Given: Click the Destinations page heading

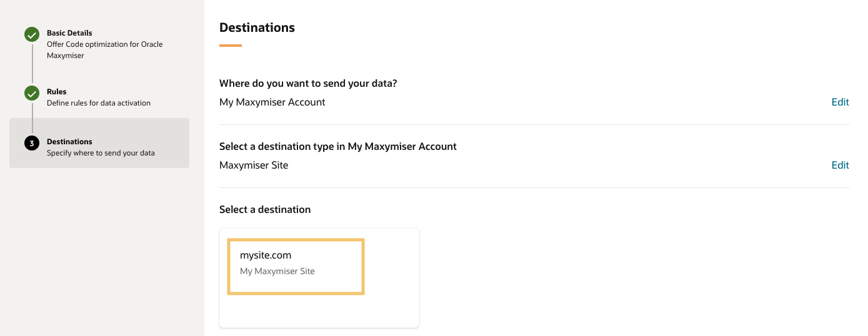Looking at the screenshot, I should click(257, 28).
